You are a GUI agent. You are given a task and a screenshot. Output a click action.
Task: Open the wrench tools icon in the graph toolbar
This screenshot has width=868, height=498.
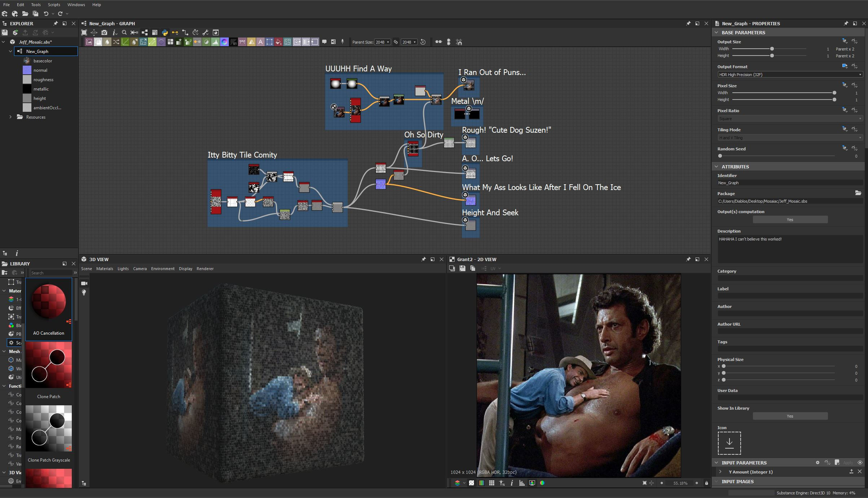click(x=205, y=32)
